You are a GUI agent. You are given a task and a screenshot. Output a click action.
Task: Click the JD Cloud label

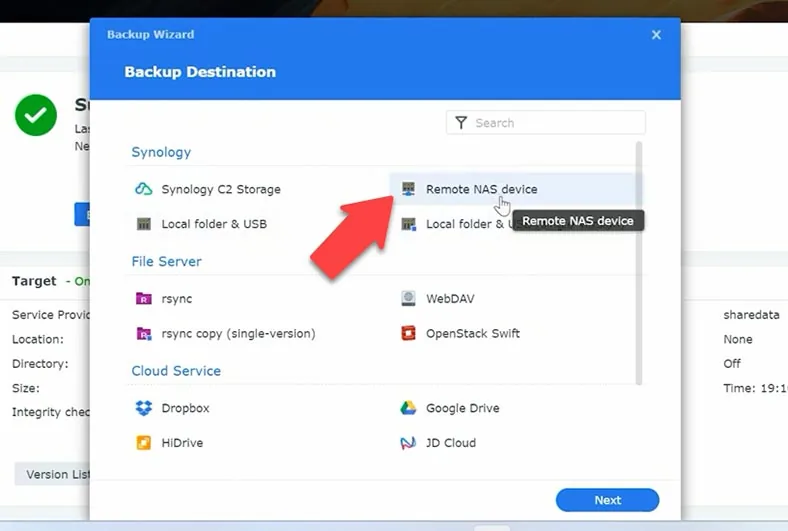[x=451, y=443]
